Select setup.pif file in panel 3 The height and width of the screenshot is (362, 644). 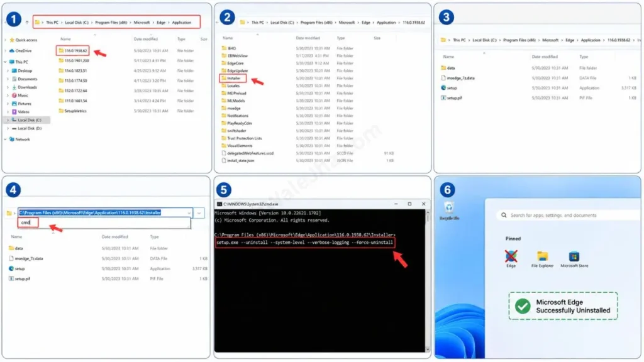pos(452,98)
